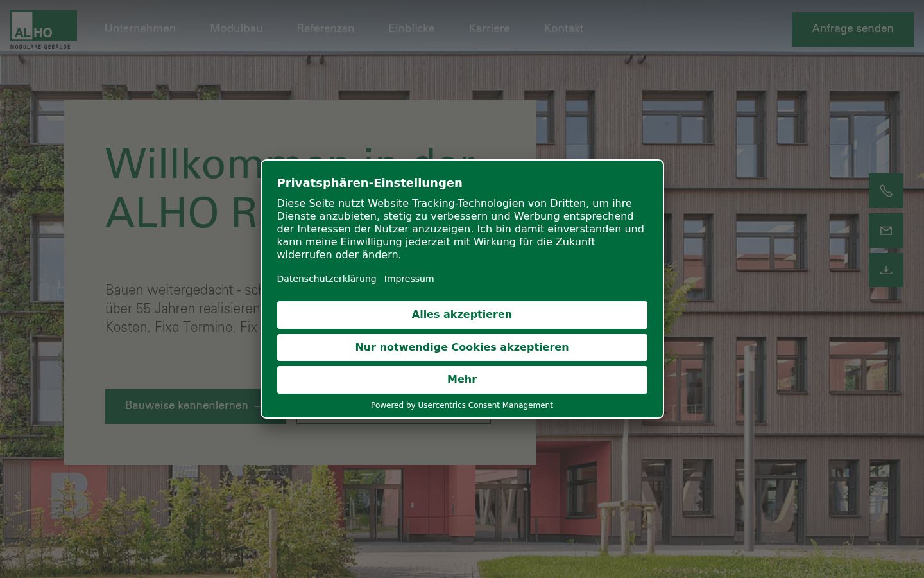Open the Impressum link
Image resolution: width=924 pixels, height=578 pixels.
[409, 279]
